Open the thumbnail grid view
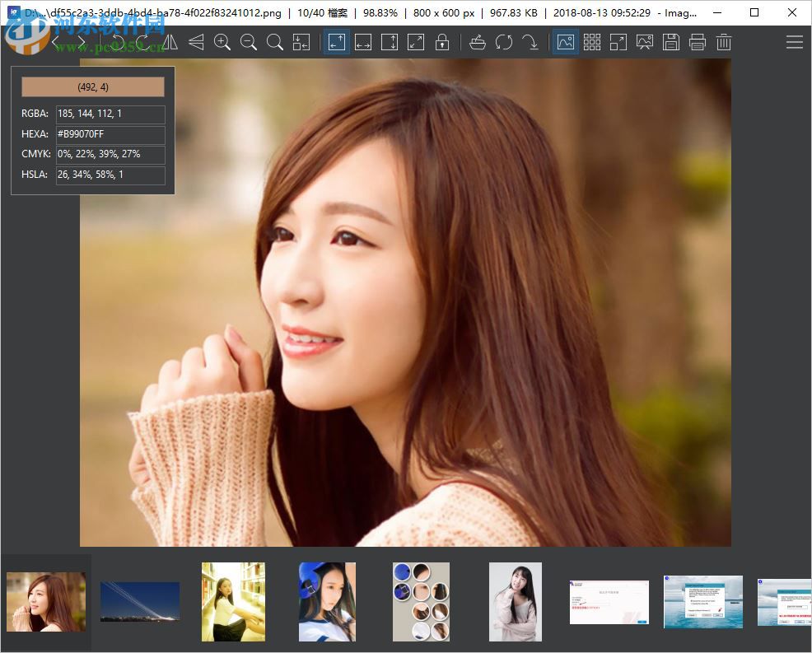The image size is (812, 653). (592, 41)
